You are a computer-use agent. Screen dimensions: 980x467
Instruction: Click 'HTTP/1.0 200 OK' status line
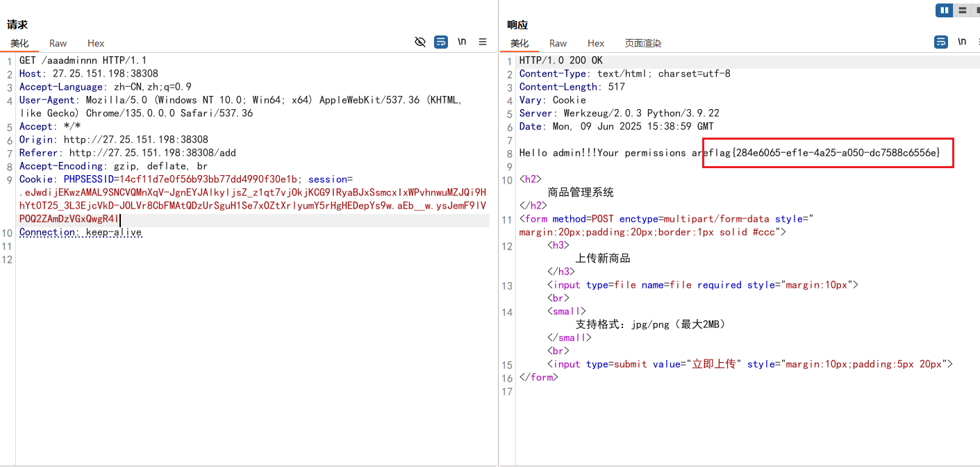tap(561, 60)
